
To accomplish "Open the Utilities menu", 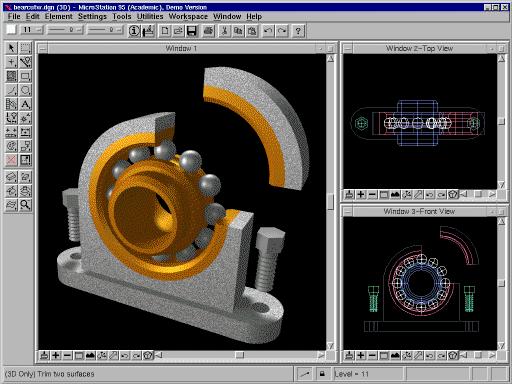I will [150, 16].
